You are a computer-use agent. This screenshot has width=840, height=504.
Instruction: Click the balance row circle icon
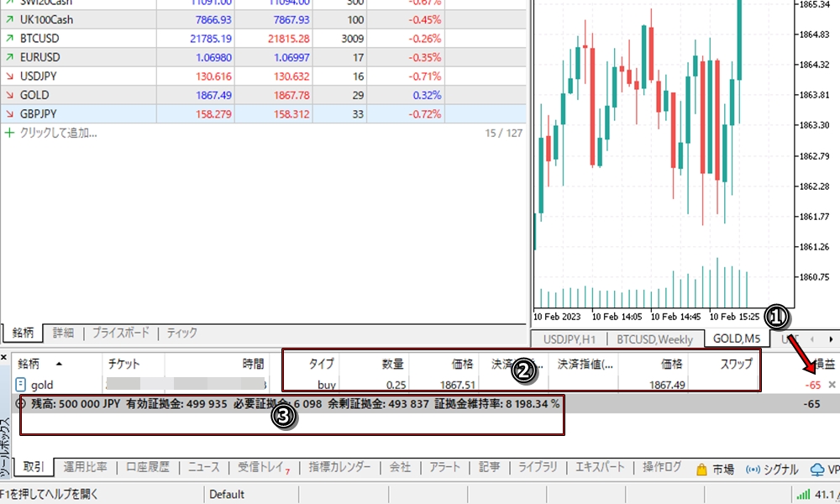coord(20,403)
